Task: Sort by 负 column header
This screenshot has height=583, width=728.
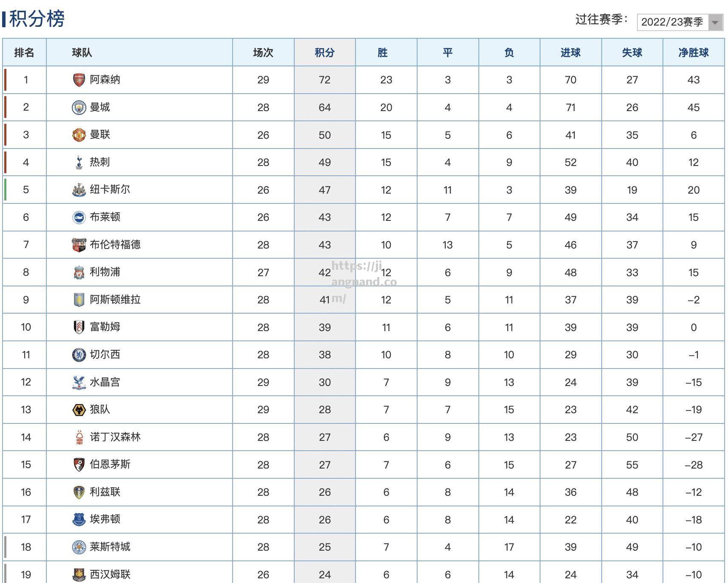Action: click(509, 53)
